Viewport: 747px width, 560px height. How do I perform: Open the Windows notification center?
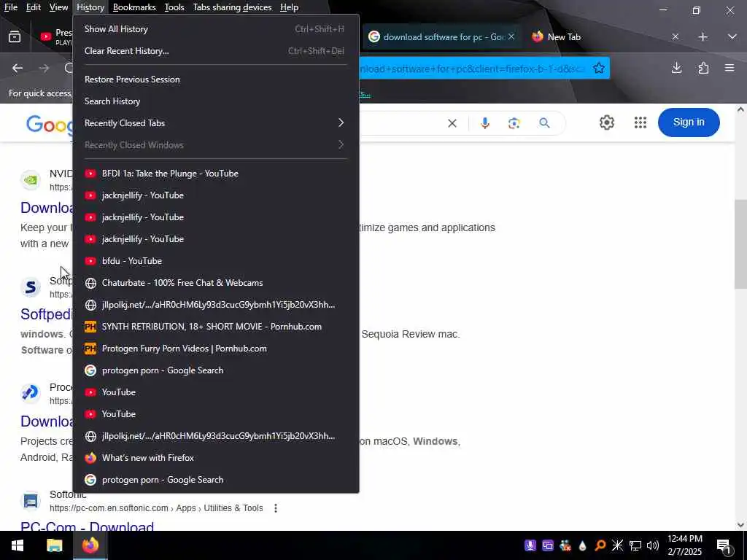coord(724,545)
